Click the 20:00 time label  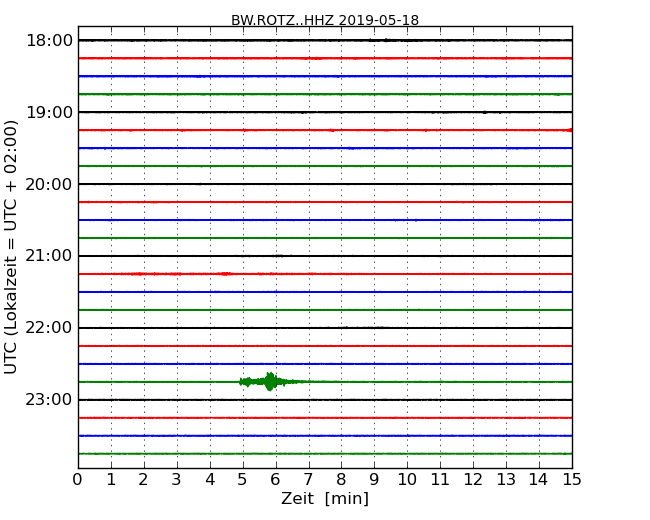tap(49, 184)
